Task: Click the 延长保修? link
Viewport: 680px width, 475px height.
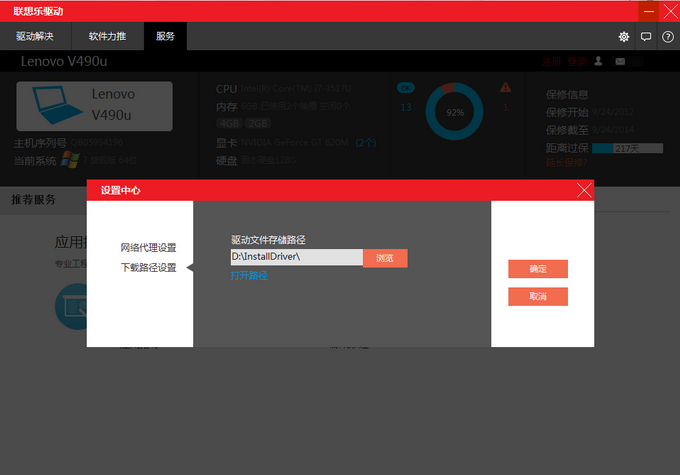Action: click(567, 163)
